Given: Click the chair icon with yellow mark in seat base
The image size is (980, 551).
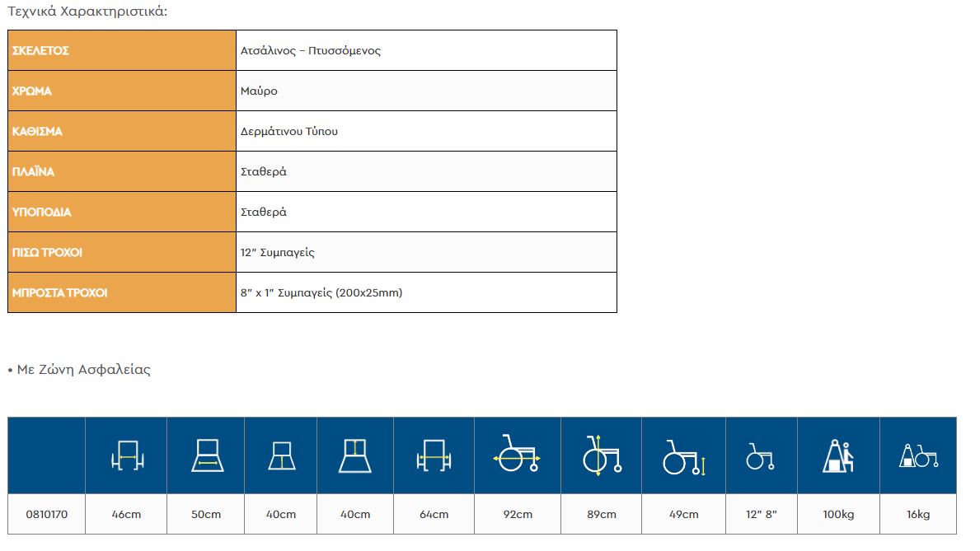Looking at the screenshot, I should 281,456.
